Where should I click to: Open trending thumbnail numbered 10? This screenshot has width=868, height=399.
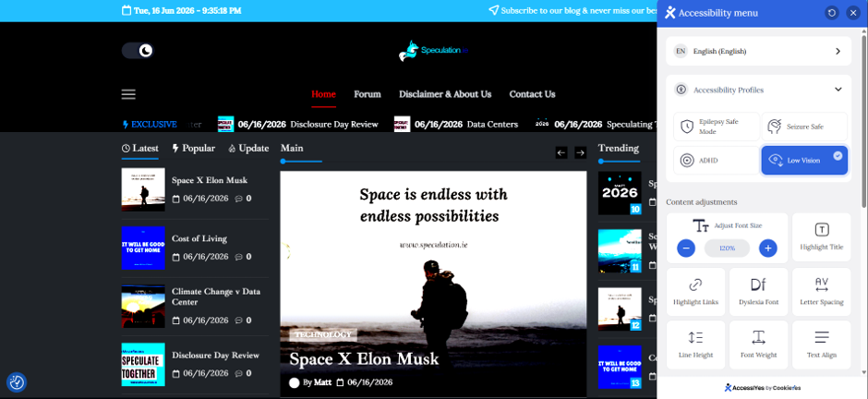pos(620,193)
